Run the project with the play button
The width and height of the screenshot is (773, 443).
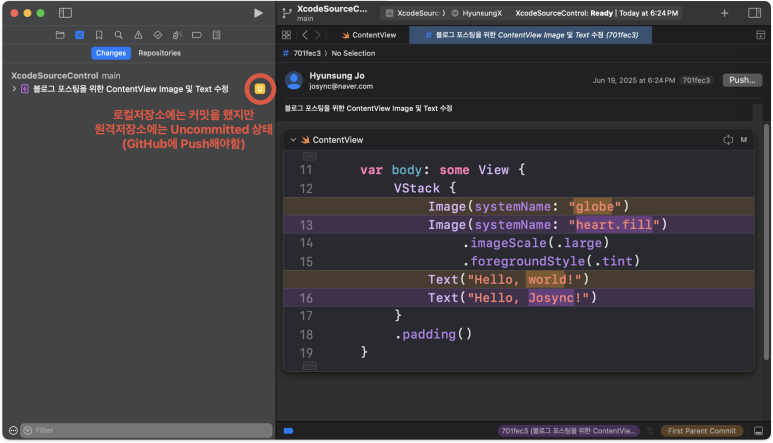coord(258,13)
